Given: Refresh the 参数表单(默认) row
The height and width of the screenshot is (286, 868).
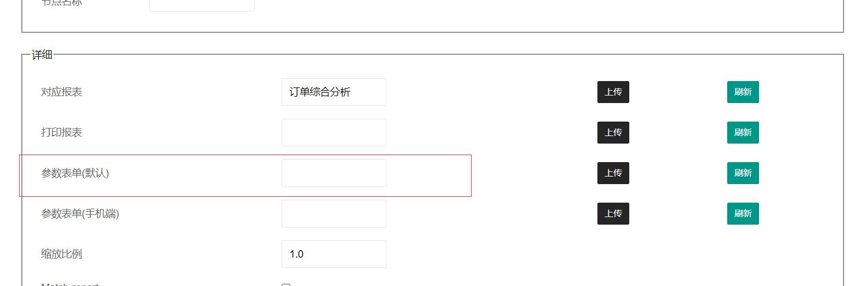Looking at the screenshot, I should 743,173.
